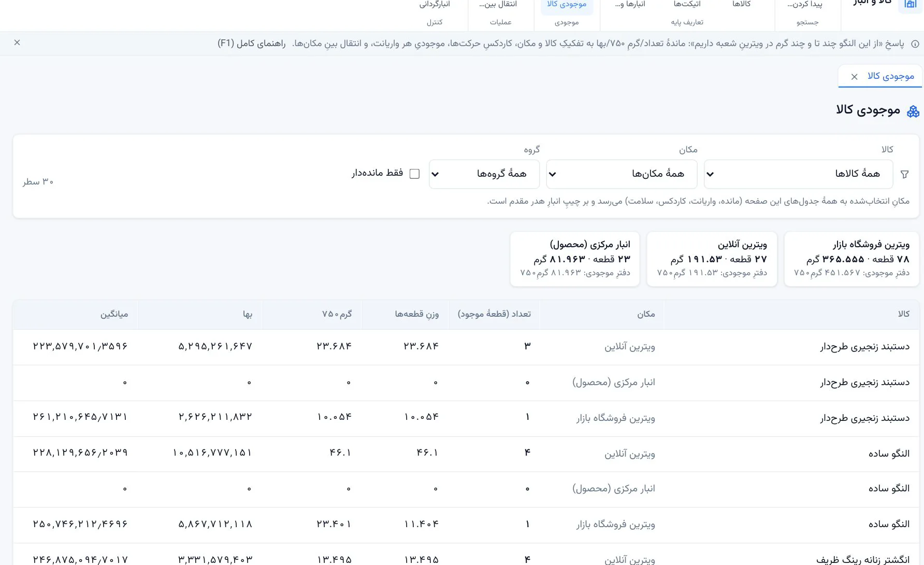Click the cubes icon beside موجودی کالا heading
This screenshot has width=924, height=565.
click(x=913, y=111)
